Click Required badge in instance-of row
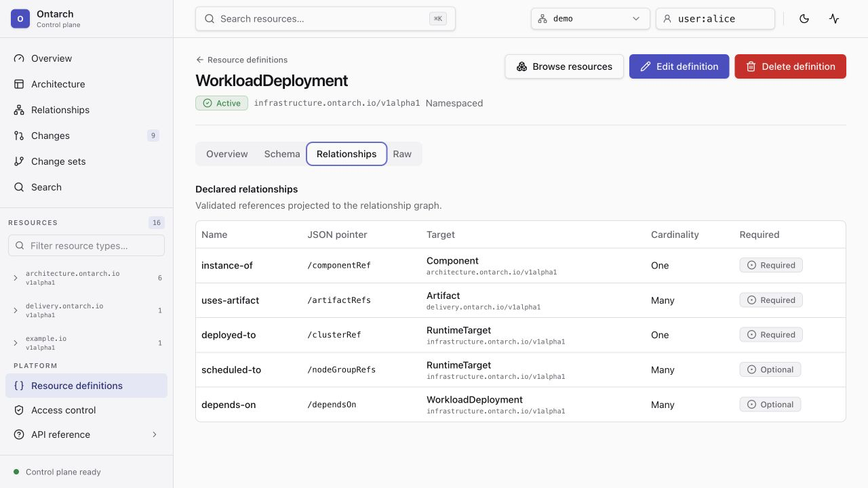 coord(771,266)
